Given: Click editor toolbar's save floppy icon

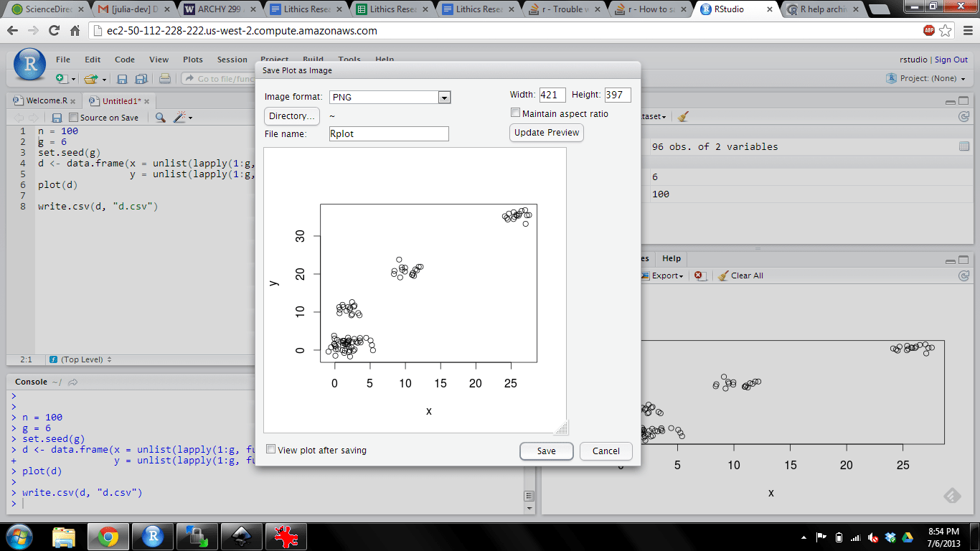Looking at the screenshot, I should (x=57, y=117).
